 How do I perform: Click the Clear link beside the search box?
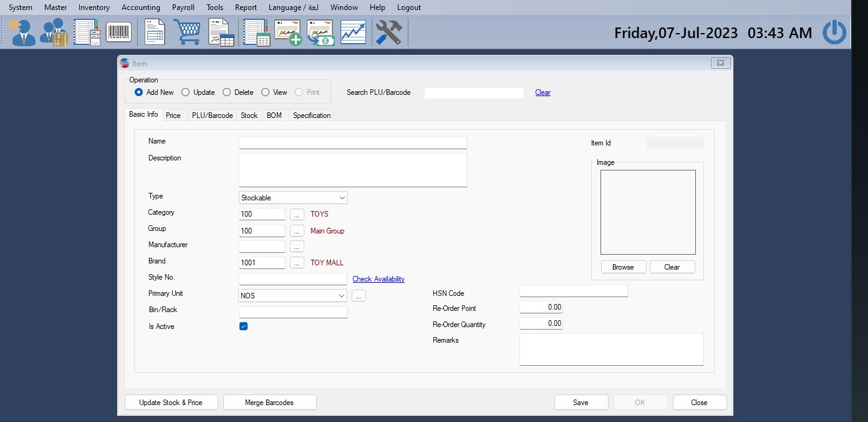pos(542,92)
